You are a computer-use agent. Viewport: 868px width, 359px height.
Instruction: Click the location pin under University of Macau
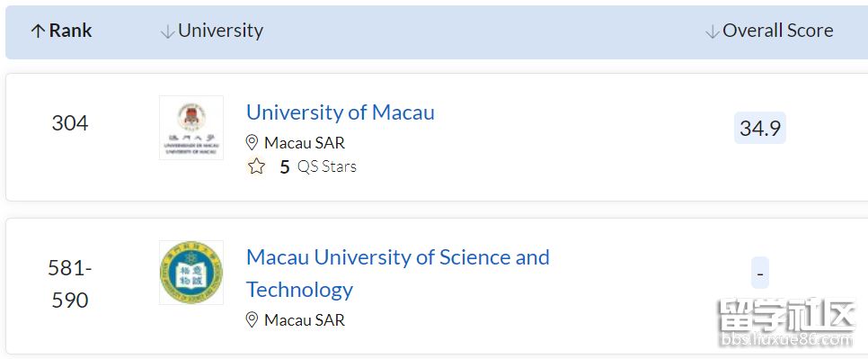tap(252, 143)
